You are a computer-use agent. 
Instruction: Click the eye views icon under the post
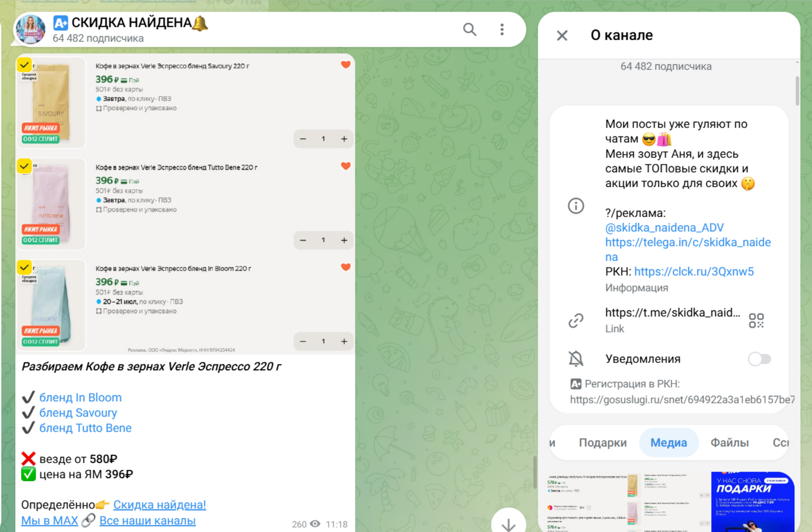315,524
